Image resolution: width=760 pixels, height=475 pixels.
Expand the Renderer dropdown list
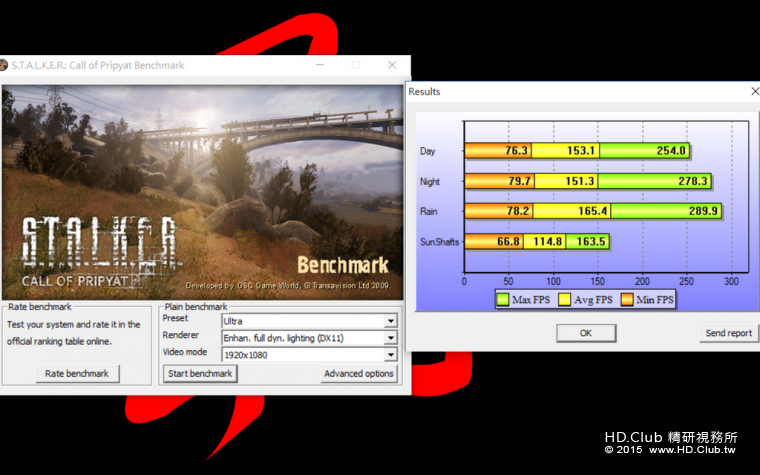[x=390, y=338]
